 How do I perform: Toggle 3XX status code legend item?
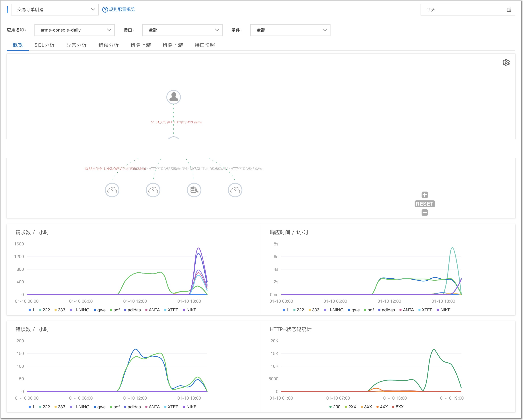tap(366, 407)
